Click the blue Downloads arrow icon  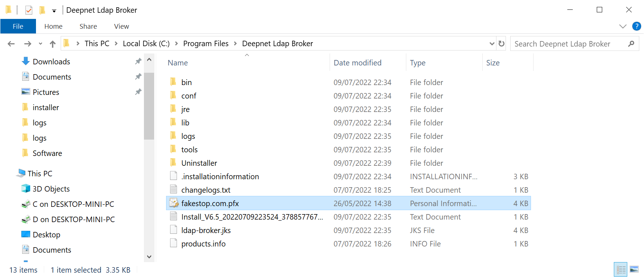[x=25, y=61]
